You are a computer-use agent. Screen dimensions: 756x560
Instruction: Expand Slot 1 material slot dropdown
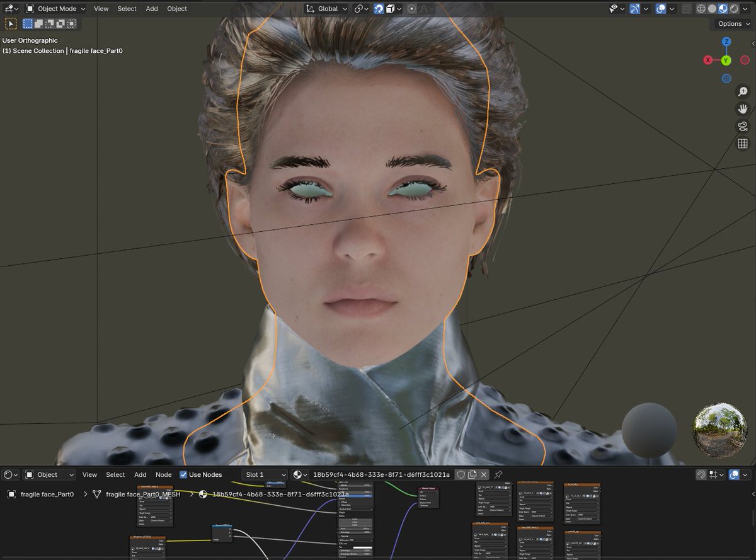point(265,474)
